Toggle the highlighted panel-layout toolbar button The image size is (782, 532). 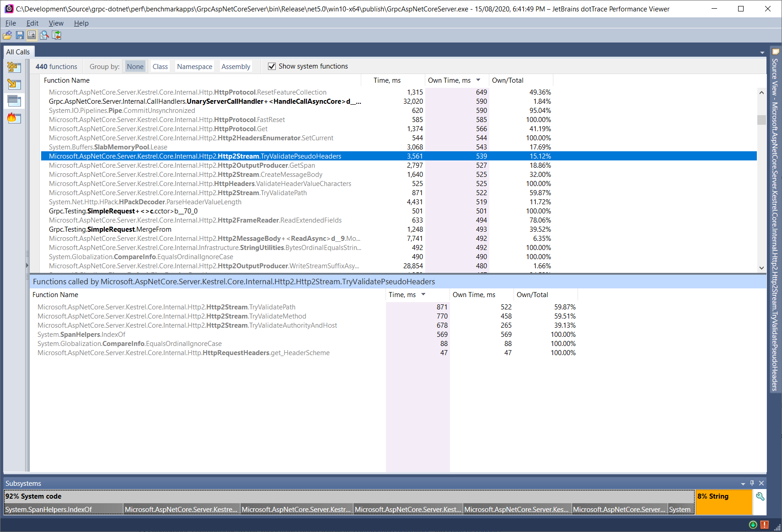click(32, 35)
